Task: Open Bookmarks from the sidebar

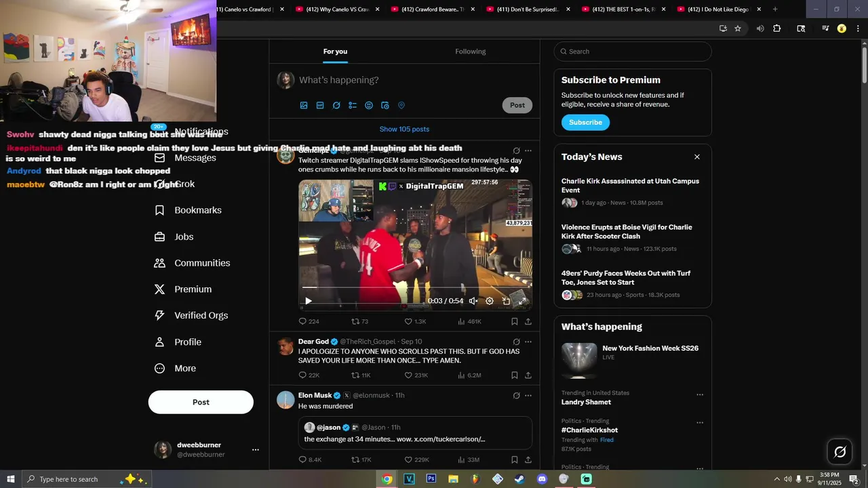Action: point(188,210)
